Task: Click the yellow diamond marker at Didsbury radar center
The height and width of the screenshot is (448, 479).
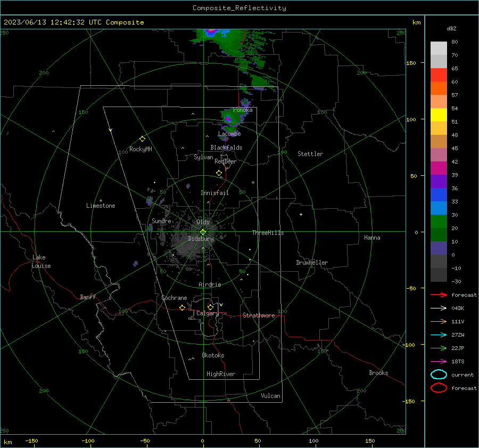Action: pyautogui.click(x=203, y=232)
